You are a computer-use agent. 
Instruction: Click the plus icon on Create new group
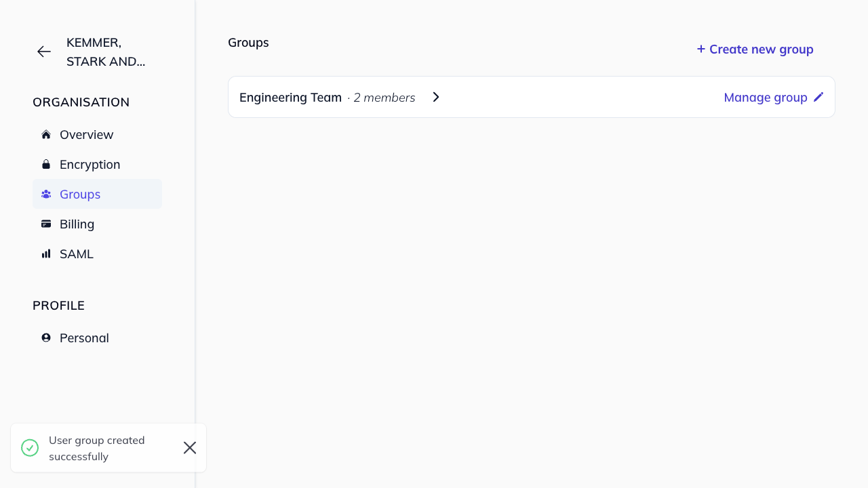pyautogui.click(x=700, y=49)
